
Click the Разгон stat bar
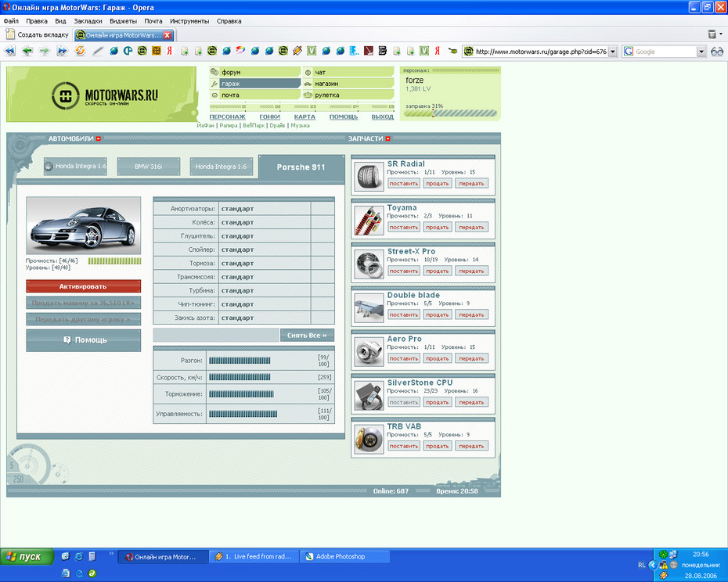point(240,361)
